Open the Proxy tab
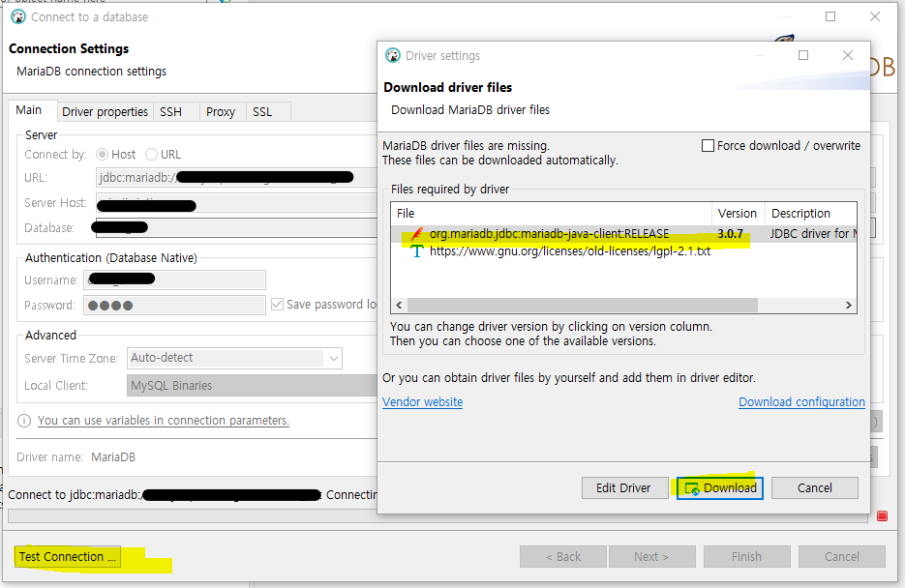This screenshot has width=905, height=588. pos(221,112)
